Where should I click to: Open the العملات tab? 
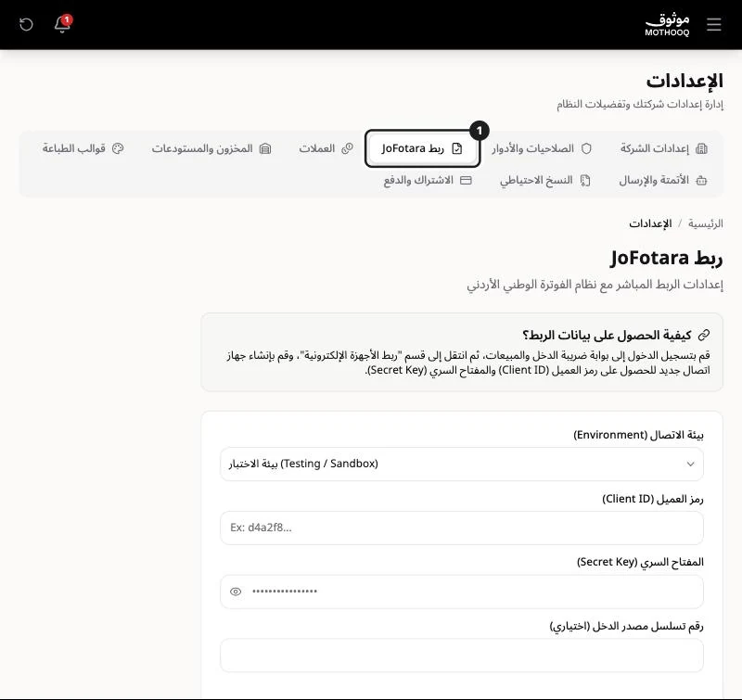326,148
